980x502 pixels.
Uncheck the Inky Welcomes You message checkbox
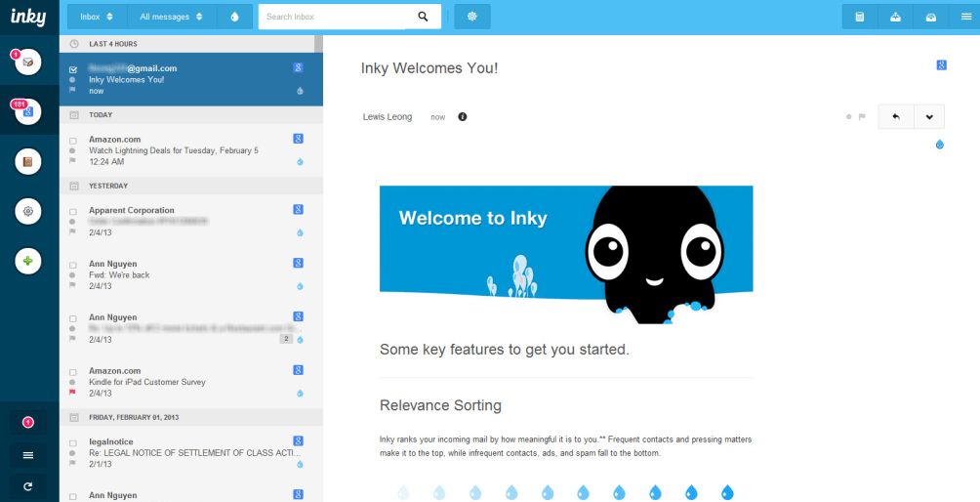tap(73, 69)
